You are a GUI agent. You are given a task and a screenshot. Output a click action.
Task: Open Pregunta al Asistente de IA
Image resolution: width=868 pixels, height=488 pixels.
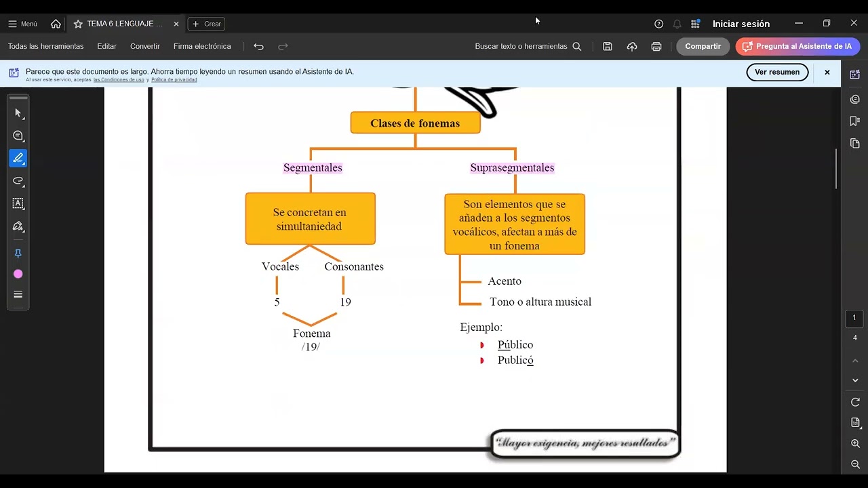[x=798, y=46]
